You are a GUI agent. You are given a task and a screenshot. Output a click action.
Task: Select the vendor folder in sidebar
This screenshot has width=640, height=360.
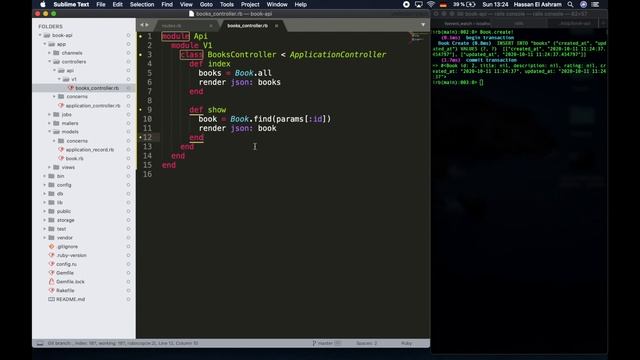[x=64, y=238]
